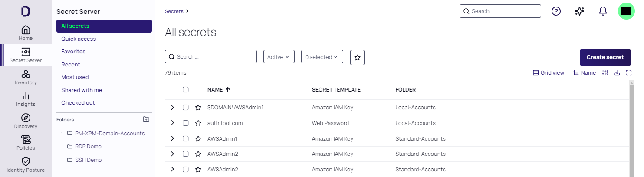Open the AI sparkle assistant icon
Viewport: 644px width, 177px height.
tap(579, 11)
